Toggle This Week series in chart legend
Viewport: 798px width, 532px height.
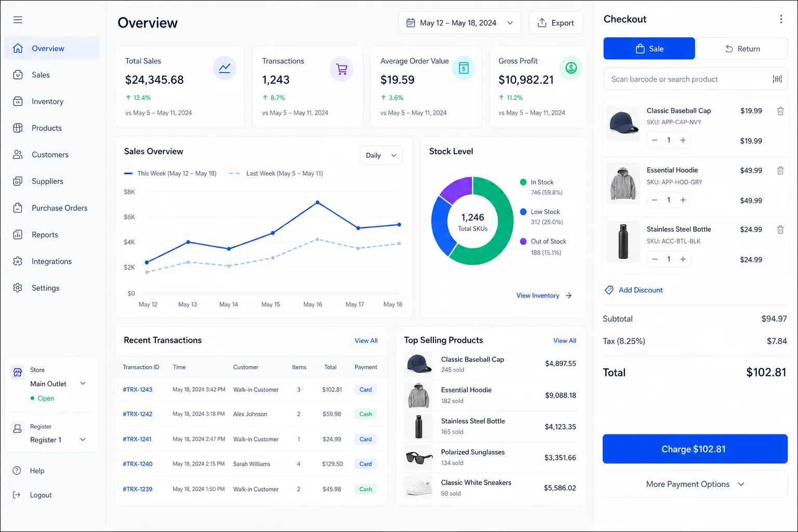pos(170,174)
